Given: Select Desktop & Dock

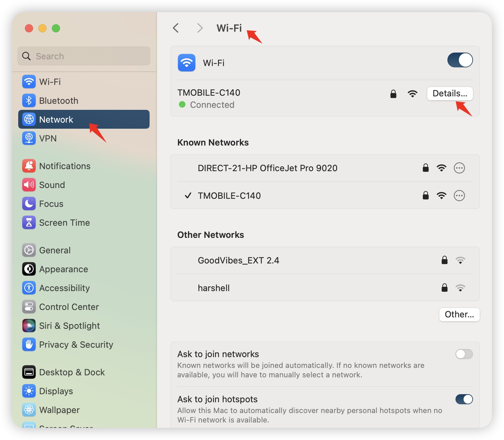Looking at the screenshot, I should [x=84, y=372].
